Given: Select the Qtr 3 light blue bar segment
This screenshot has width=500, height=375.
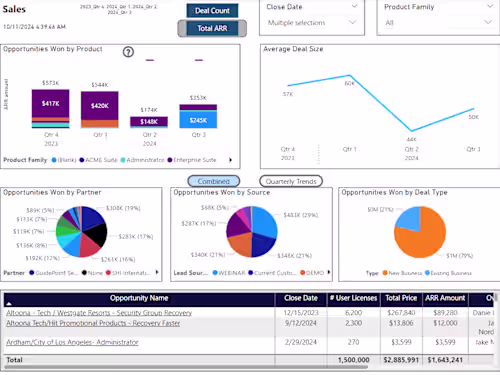Looking at the screenshot, I should (x=198, y=120).
